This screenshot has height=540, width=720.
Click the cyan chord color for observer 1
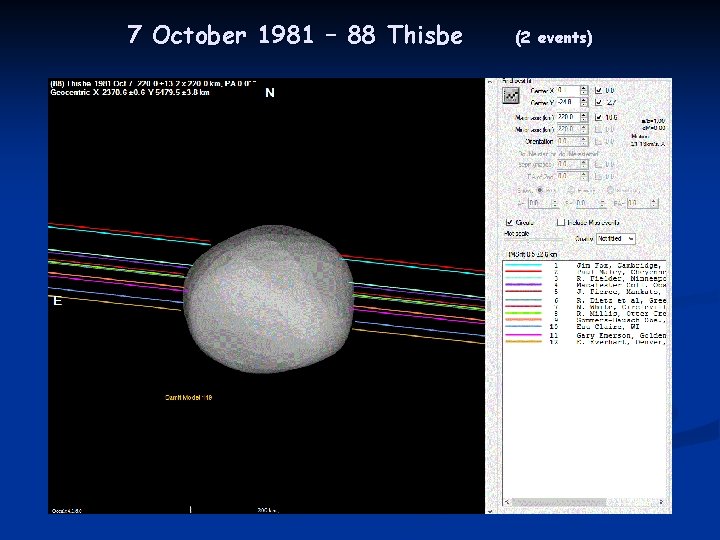click(x=525, y=265)
